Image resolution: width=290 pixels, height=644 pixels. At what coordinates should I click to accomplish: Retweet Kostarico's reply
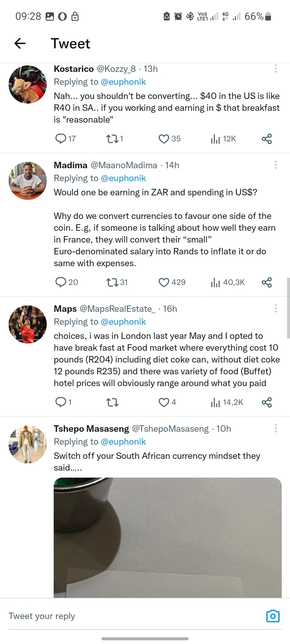(x=115, y=139)
